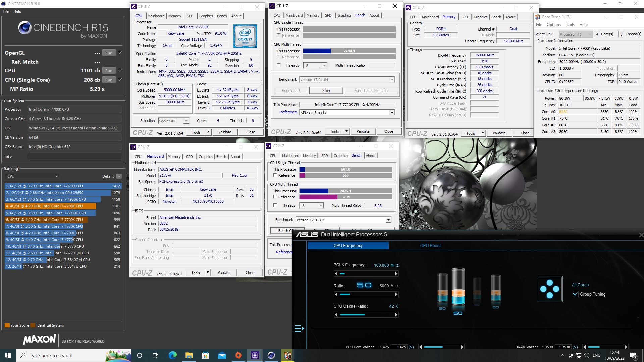Decrease CPU Cache Ratio with left arrow
The height and width of the screenshot is (362, 644).
tap(336, 315)
